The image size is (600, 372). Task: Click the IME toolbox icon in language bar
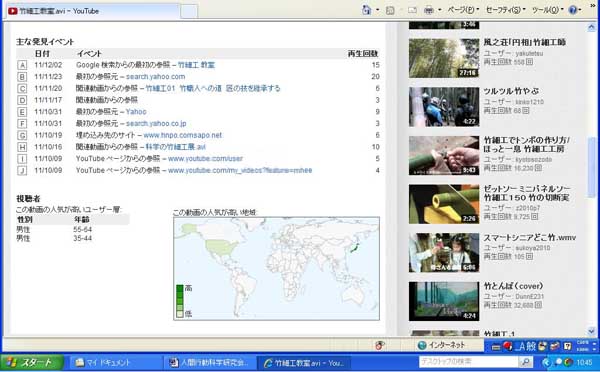tap(555, 346)
